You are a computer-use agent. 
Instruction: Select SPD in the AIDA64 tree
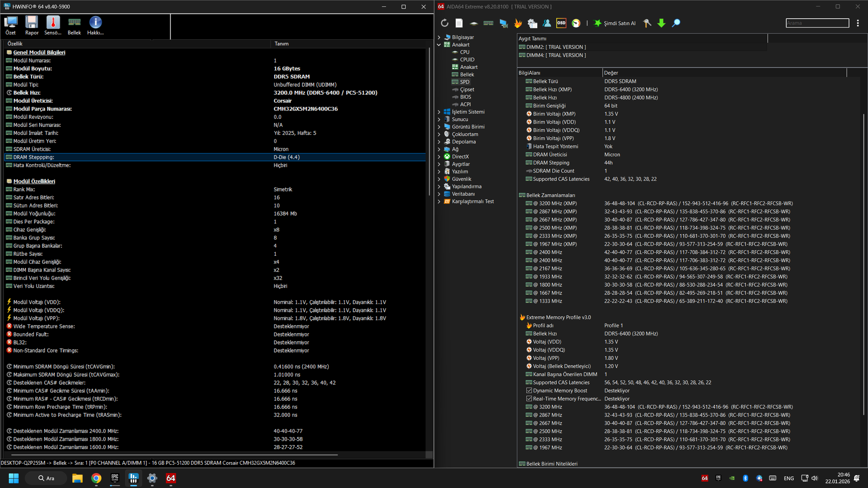465,82
